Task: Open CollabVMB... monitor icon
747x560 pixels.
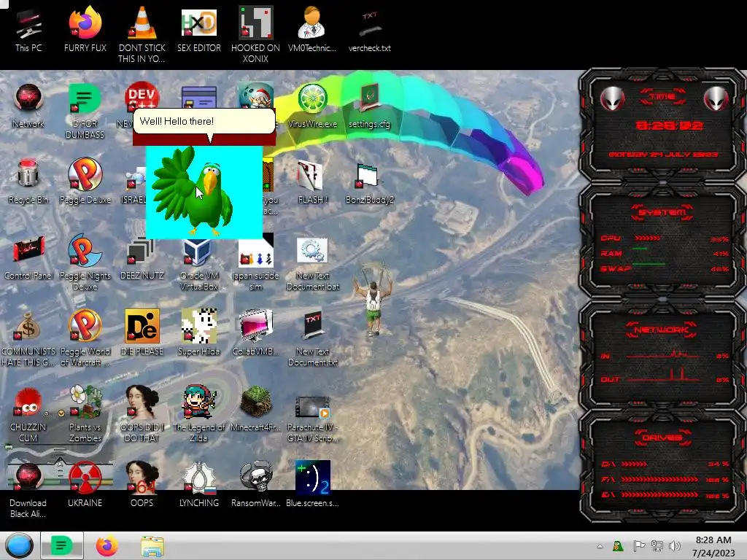Action: [x=255, y=332]
